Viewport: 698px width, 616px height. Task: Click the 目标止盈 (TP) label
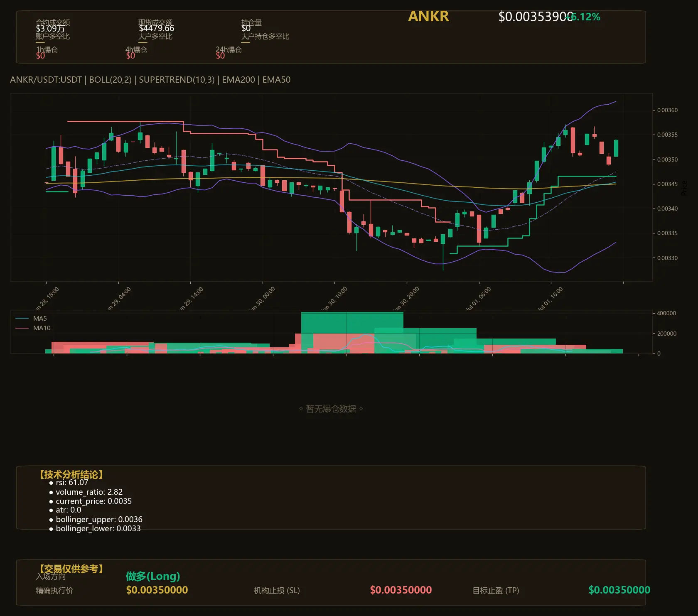pos(496,590)
